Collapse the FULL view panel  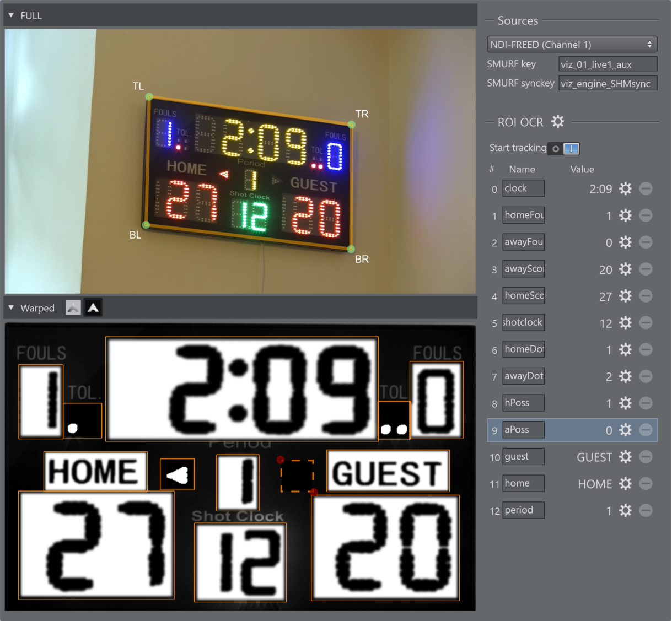click(11, 15)
